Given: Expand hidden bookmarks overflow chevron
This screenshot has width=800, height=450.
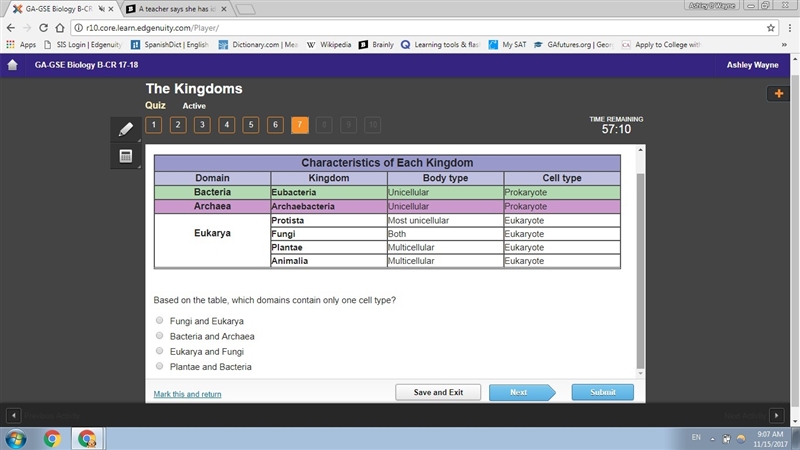Looking at the screenshot, I should 784,45.
